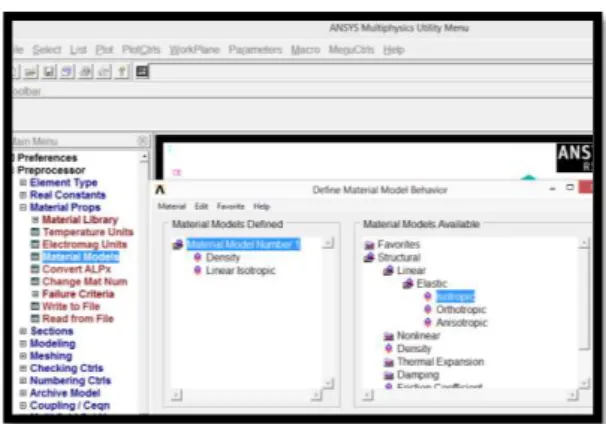606x424 pixels.
Task: Expand the Material Library sub-branch
Action: coord(35,220)
